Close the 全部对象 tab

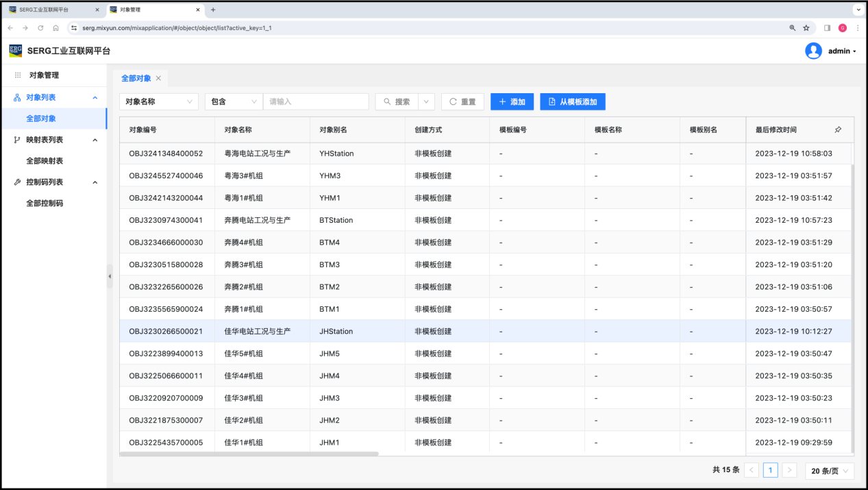[x=158, y=78]
